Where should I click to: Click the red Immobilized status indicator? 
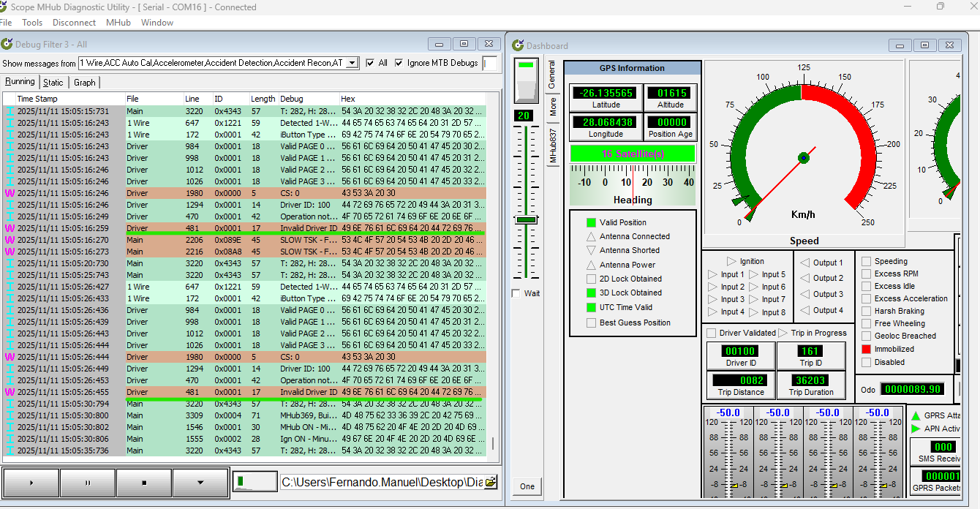tap(867, 349)
